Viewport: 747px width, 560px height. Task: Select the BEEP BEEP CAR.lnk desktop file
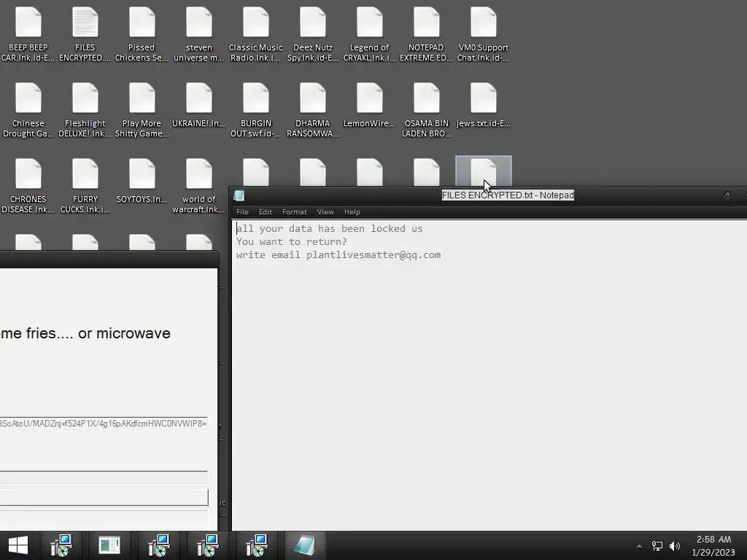(28, 35)
